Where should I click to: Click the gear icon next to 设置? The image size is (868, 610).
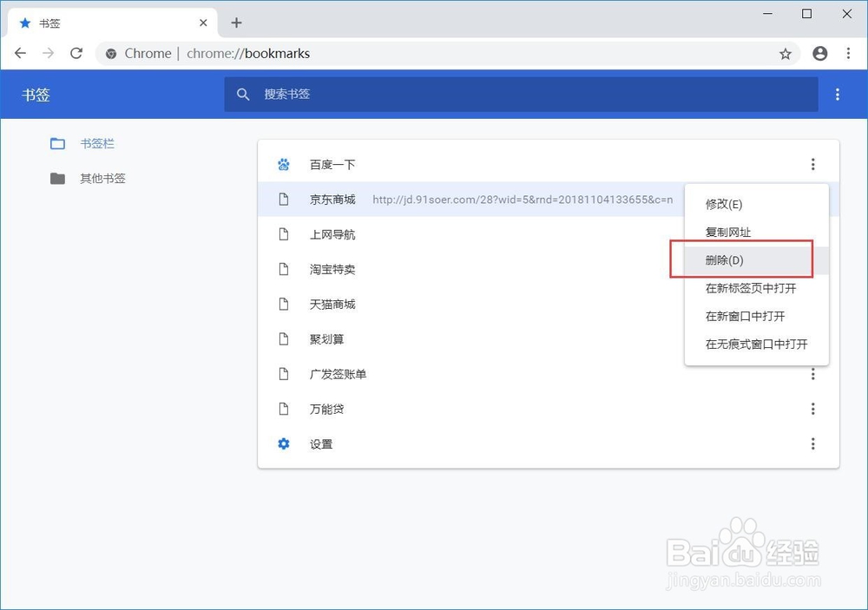click(284, 444)
